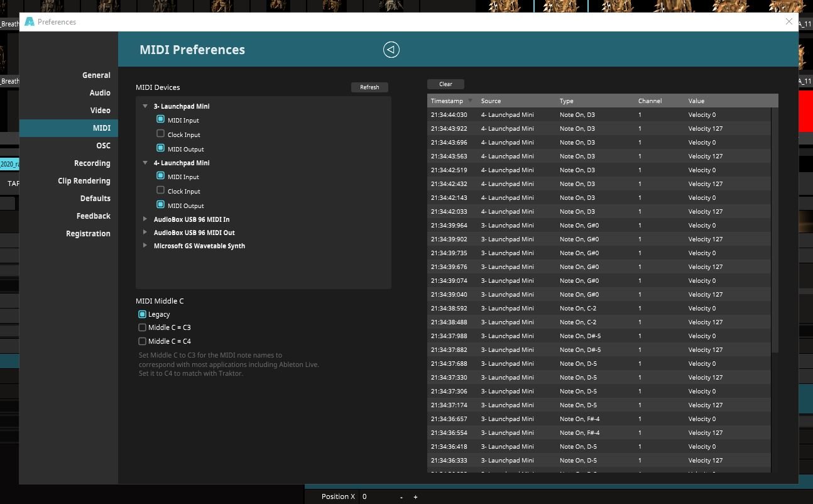The image size is (813, 504).
Task: Switch to Audio preferences
Action: click(100, 93)
